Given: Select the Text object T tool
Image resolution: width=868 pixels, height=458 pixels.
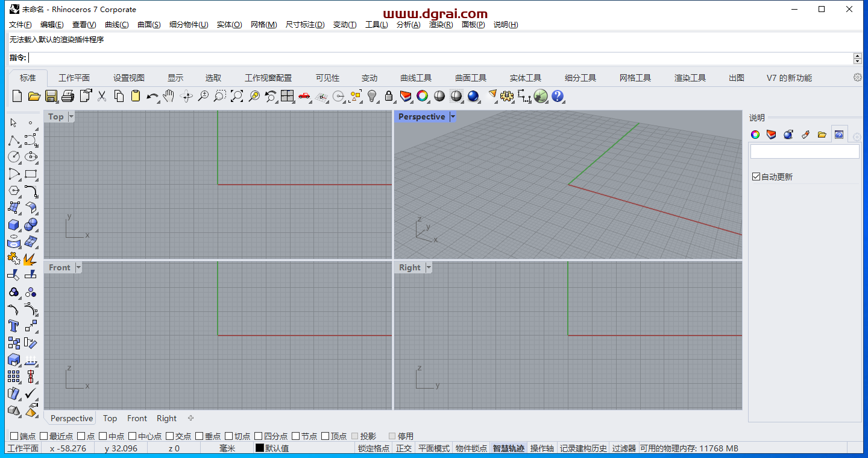Looking at the screenshot, I should (x=13, y=326).
